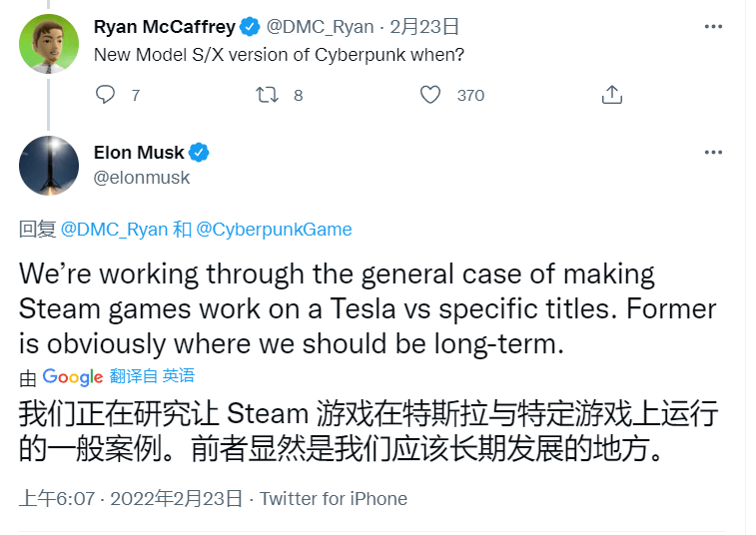Click Ryan McCaffrey's verified badge
The height and width of the screenshot is (535, 756).
250,27
